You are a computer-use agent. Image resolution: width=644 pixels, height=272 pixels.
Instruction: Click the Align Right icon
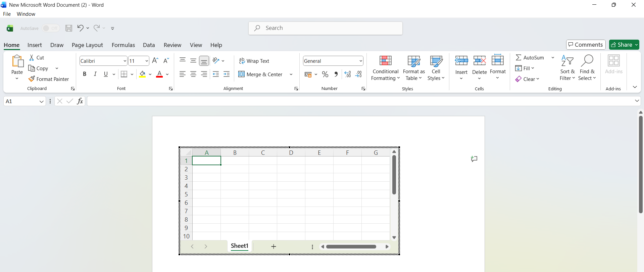pyautogui.click(x=204, y=74)
